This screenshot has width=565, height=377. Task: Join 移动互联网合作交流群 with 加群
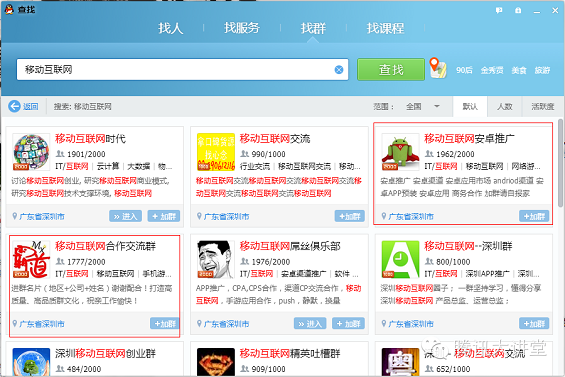pyautogui.click(x=165, y=324)
